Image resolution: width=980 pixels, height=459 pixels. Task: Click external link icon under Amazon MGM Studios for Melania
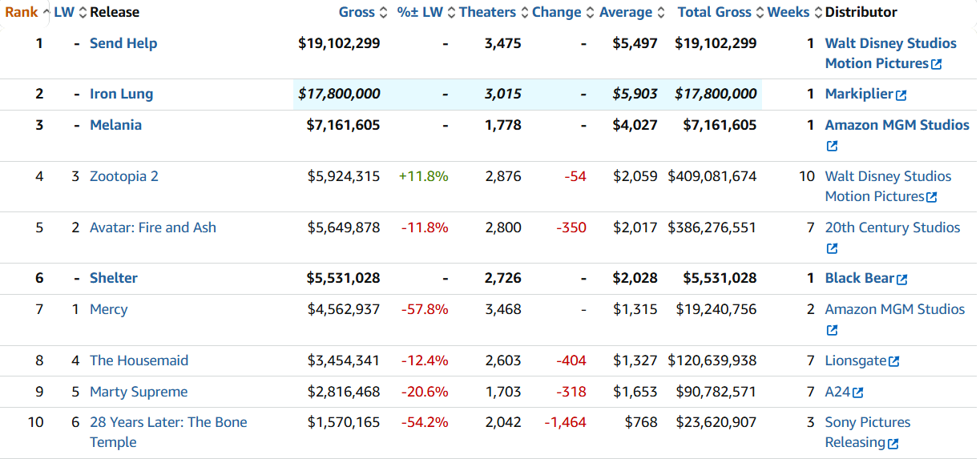832,147
